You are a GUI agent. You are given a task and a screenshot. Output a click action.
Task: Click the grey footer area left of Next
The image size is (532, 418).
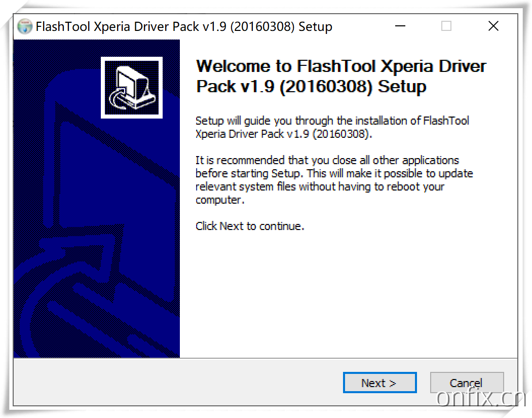coord(177,383)
